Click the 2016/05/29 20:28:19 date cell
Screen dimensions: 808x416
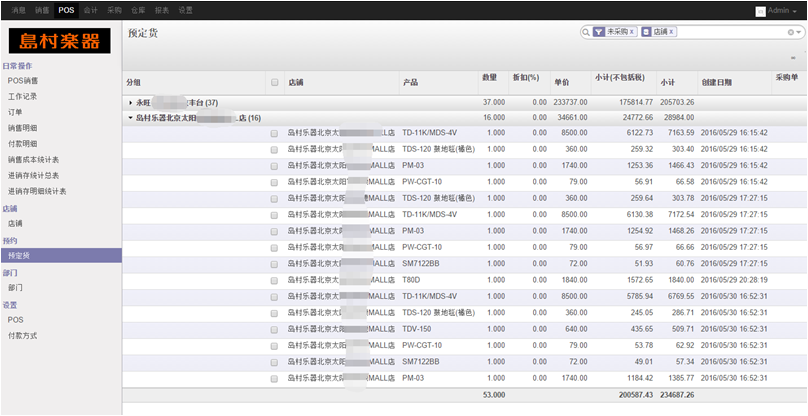tap(734, 280)
